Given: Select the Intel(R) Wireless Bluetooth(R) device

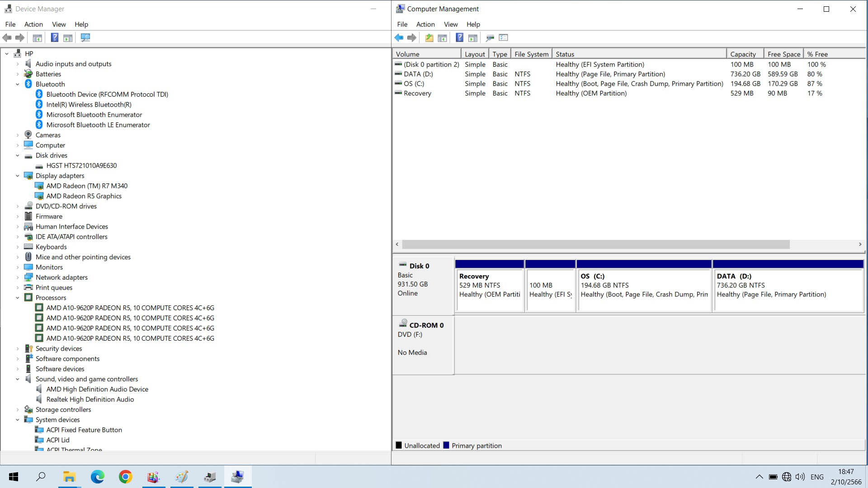Looking at the screenshot, I should (x=89, y=104).
